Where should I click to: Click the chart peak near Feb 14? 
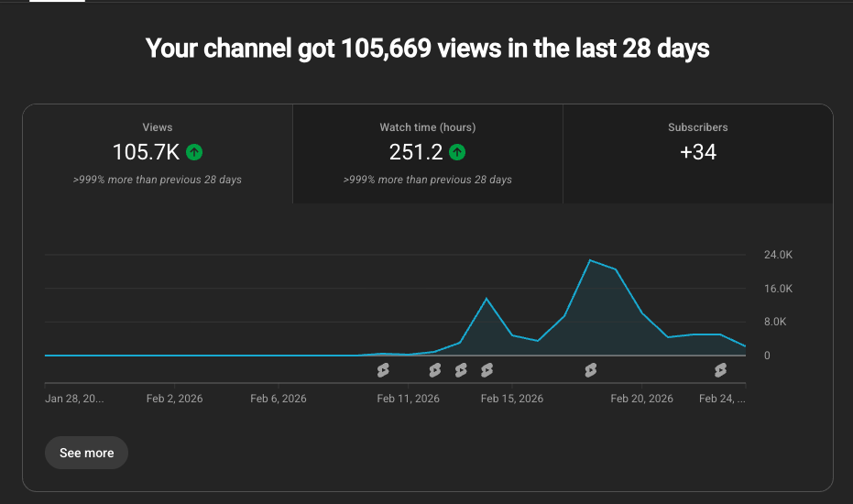(487, 298)
